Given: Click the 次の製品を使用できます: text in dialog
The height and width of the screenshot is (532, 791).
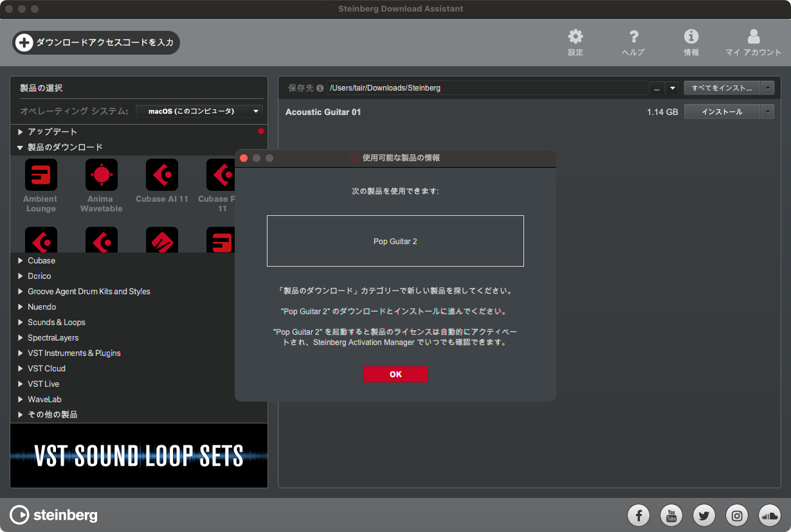Looking at the screenshot, I should [x=395, y=191].
